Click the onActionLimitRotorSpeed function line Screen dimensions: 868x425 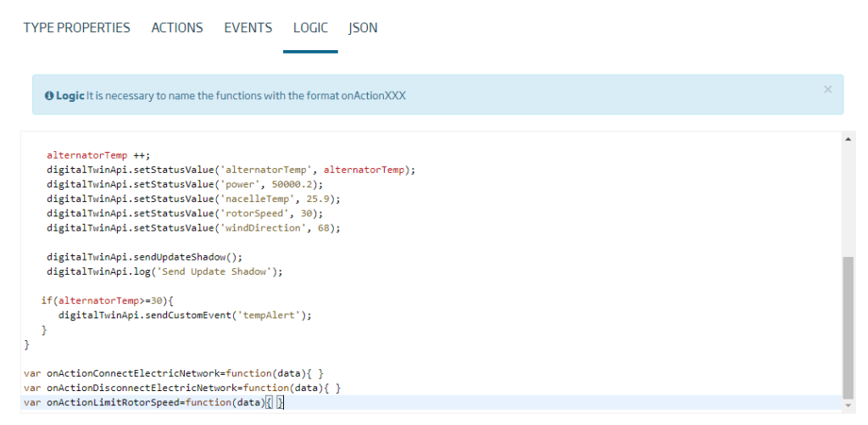[x=431, y=402]
